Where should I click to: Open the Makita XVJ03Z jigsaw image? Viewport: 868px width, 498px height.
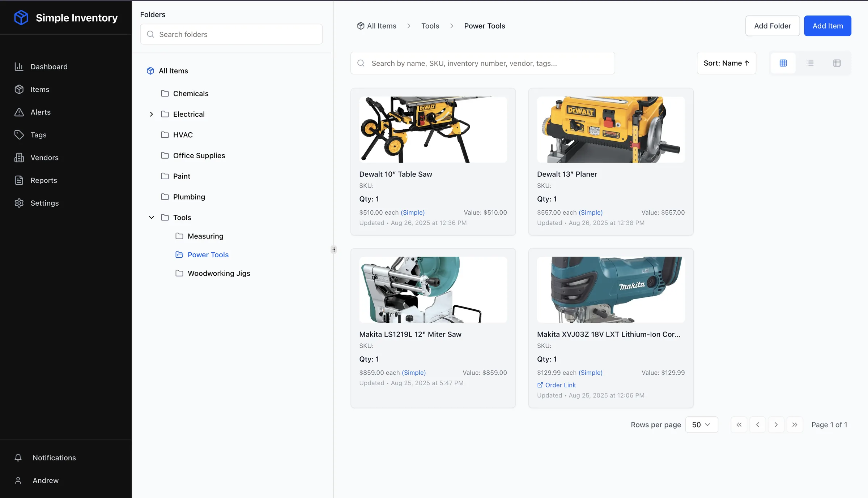(611, 290)
